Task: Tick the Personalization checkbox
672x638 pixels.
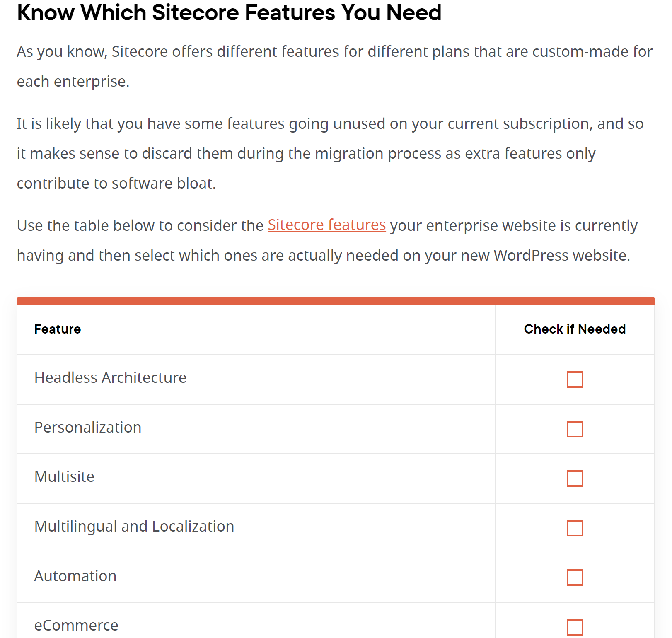Action: pyautogui.click(x=575, y=429)
